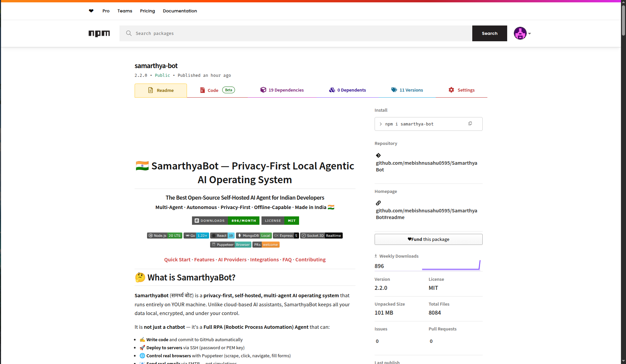Click the chain-link icon under Homepage
626x364 pixels.
[x=378, y=203]
